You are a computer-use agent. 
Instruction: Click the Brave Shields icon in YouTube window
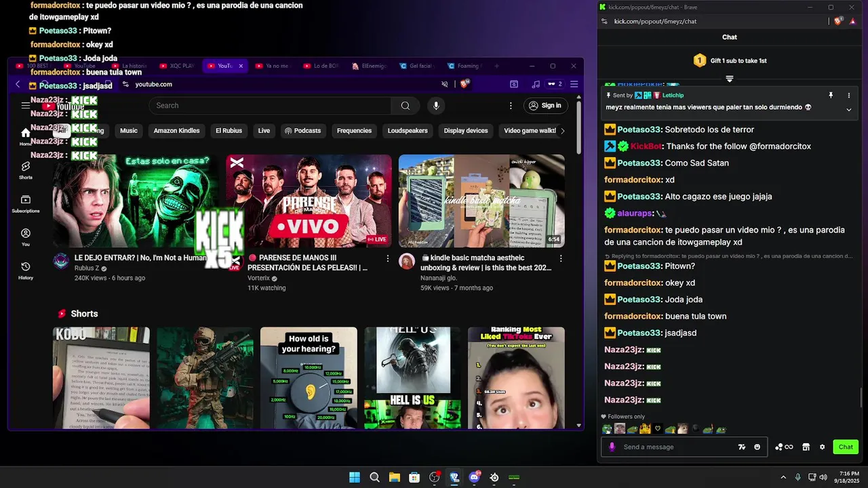[465, 84]
